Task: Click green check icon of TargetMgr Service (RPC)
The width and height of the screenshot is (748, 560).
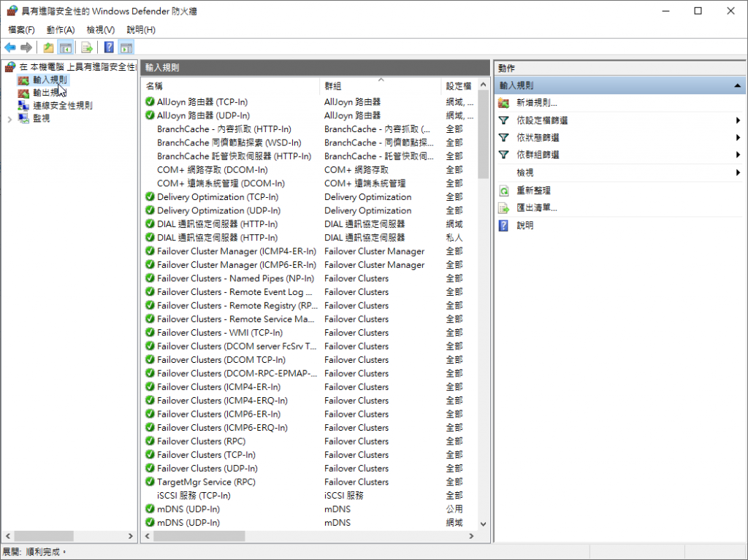Action: coord(150,482)
